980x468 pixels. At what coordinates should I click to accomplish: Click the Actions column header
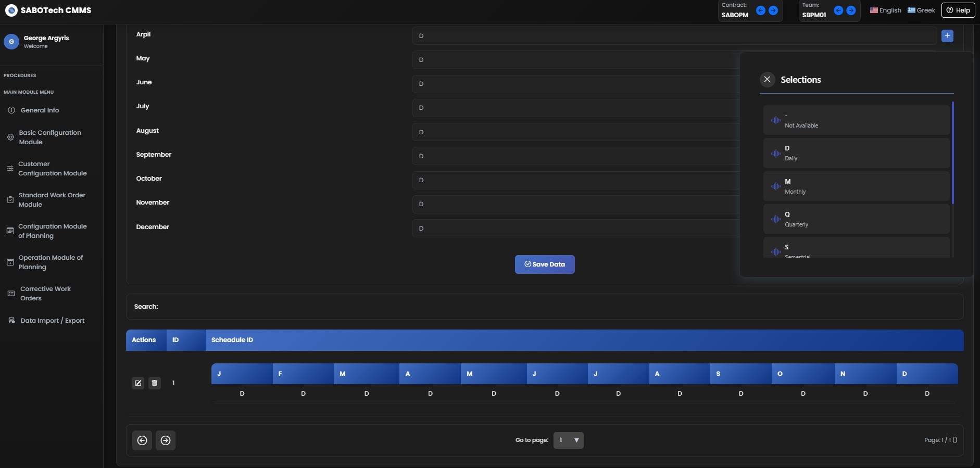point(146,340)
